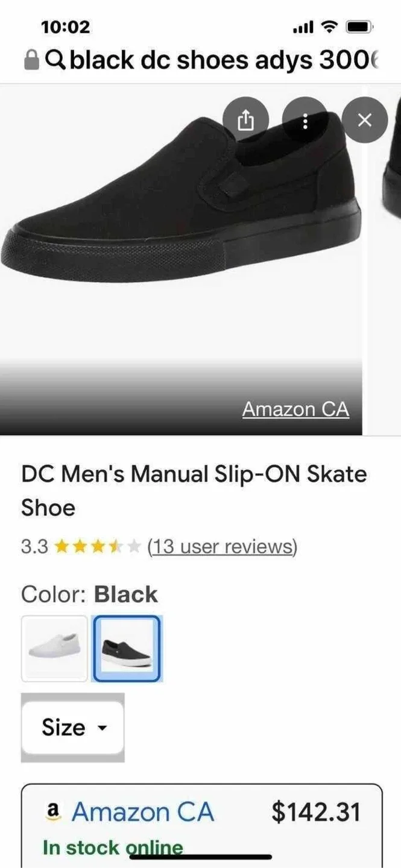
Task: Open the Amazon CA image source link
Action: 295,409
